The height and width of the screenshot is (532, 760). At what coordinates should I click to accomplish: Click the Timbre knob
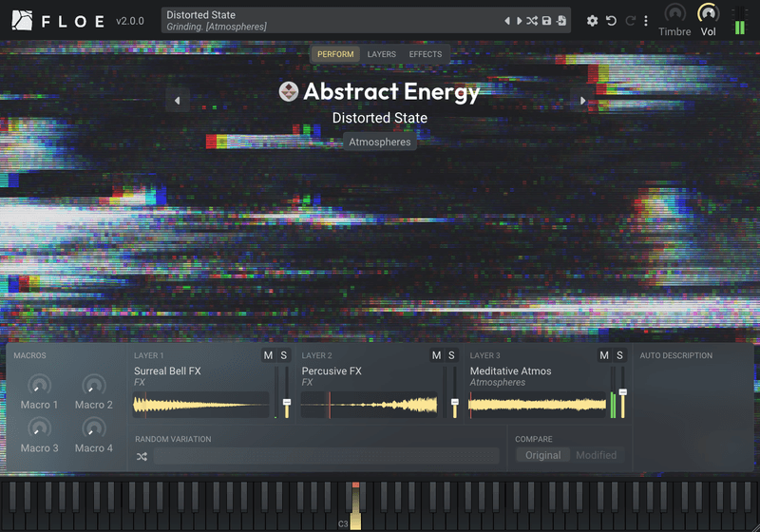pyautogui.click(x=674, y=13)
